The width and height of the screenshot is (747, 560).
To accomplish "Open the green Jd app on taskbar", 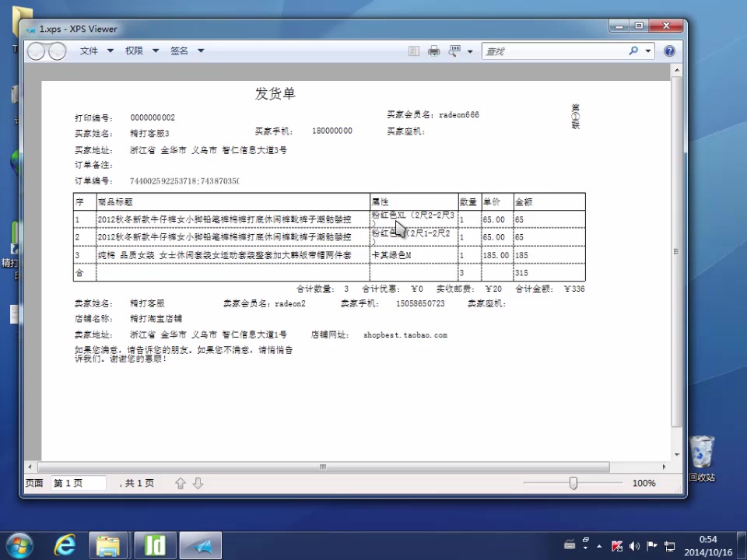I will (x=155, y=546).
